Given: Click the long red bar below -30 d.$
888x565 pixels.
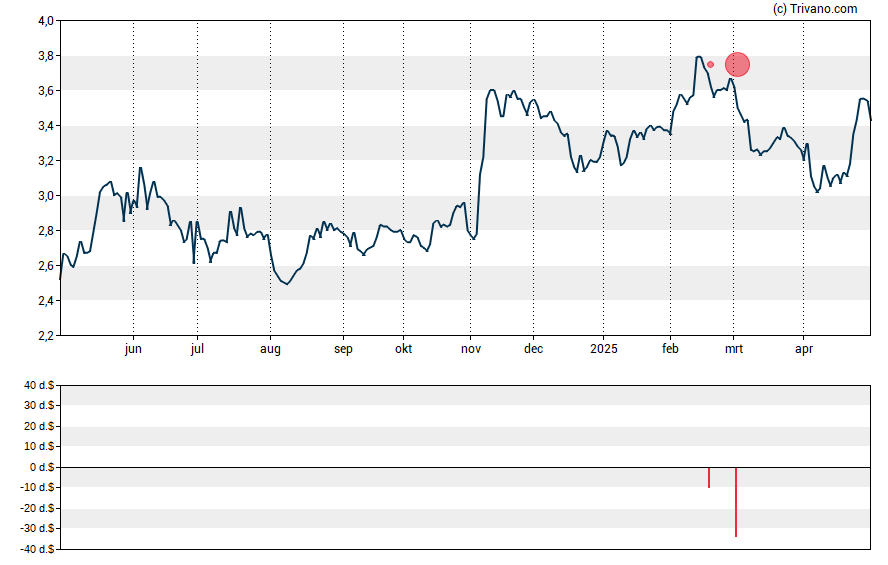Looking at the screenshot, I should coord(736,502).
